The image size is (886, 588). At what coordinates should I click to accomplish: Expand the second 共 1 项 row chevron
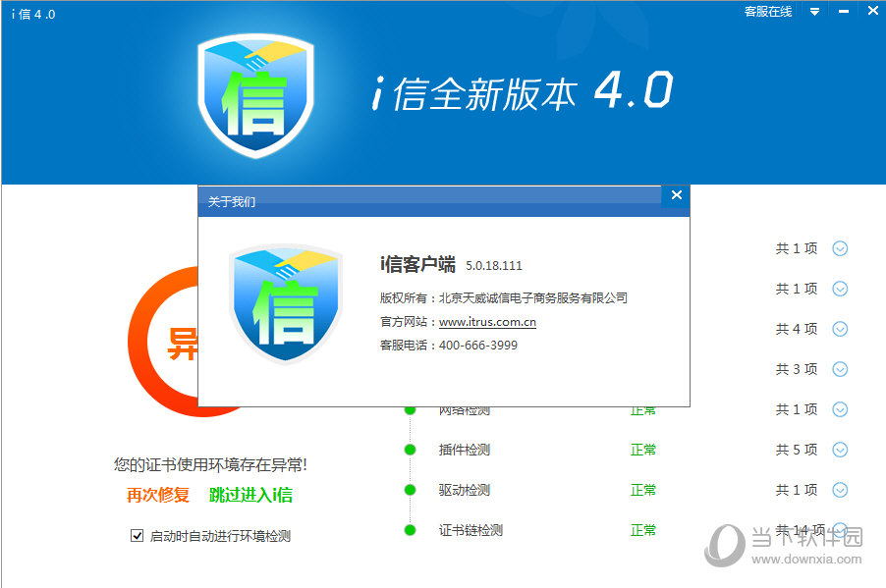tap(840, 289)
